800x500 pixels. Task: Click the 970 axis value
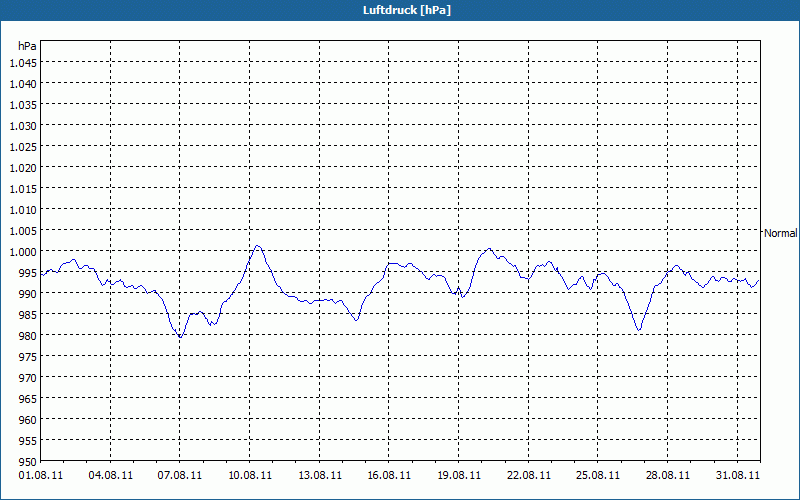coord(28,378)
